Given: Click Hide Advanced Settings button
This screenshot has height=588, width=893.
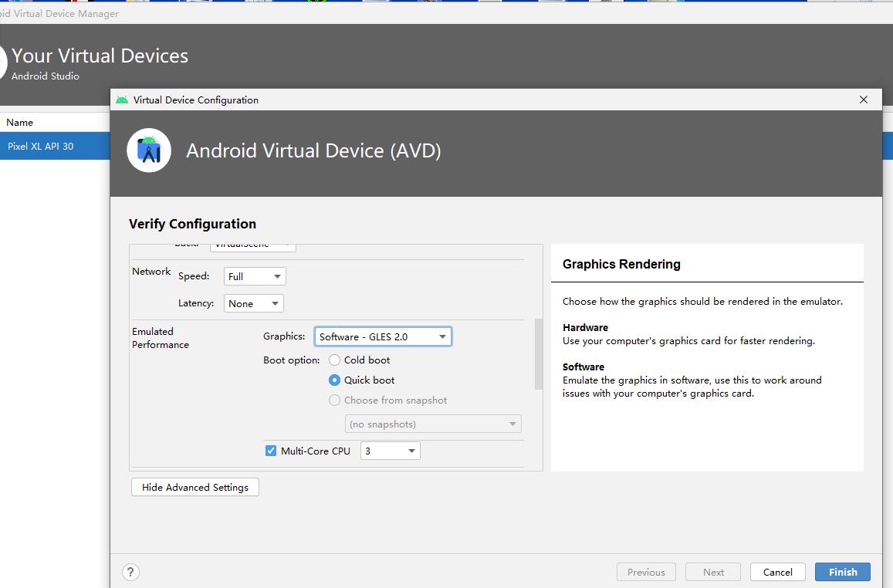Looking at the screenshot, I should tap(195, 487).
